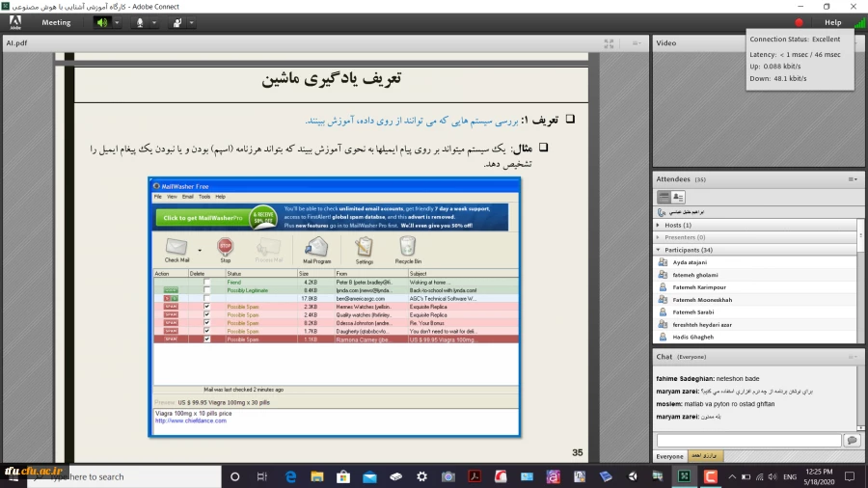Click moslem's chat message

[x=716, y=404]
